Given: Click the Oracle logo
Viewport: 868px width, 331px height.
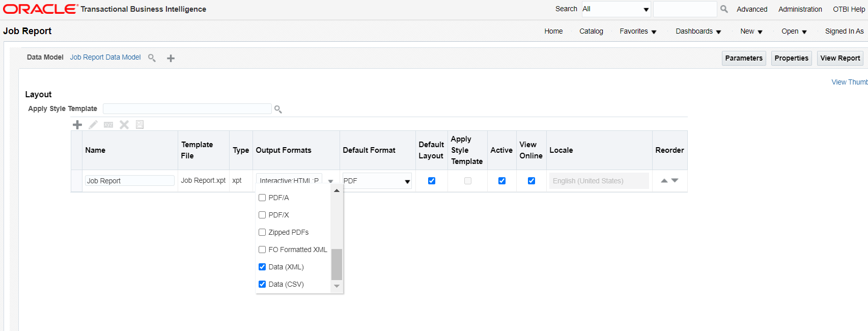Looking at the screenshot, I should pos(40,9).
